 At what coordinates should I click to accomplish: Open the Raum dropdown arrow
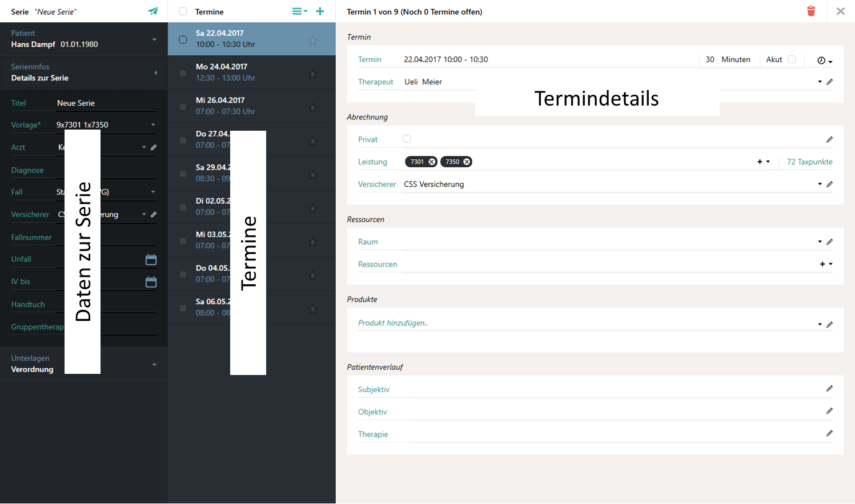(820, 242)
